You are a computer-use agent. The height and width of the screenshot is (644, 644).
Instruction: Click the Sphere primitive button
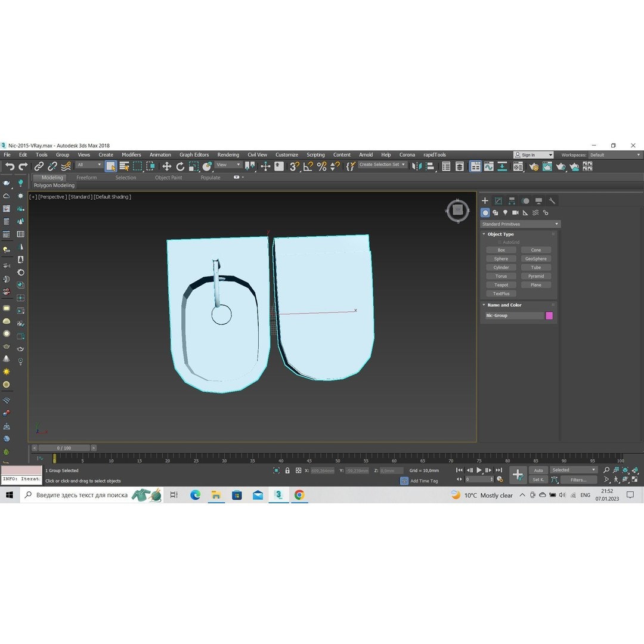[x=501, y=259]
